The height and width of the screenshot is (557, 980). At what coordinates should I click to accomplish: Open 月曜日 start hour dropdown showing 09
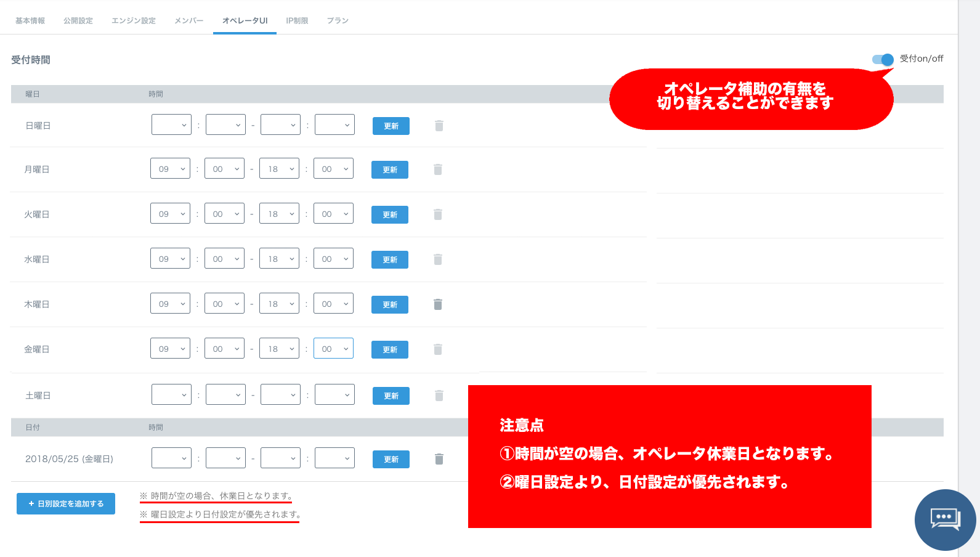170,168
